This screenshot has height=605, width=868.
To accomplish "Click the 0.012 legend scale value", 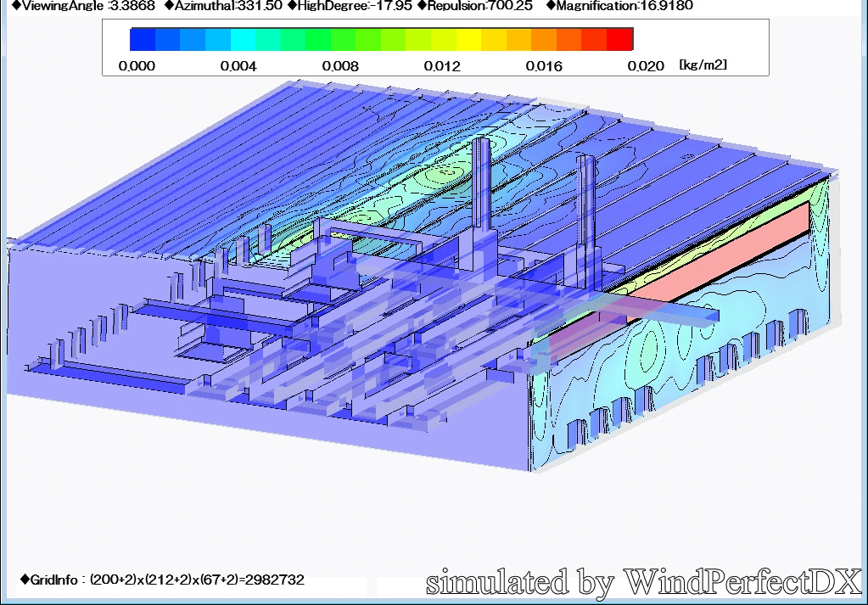I will (442, 66).
